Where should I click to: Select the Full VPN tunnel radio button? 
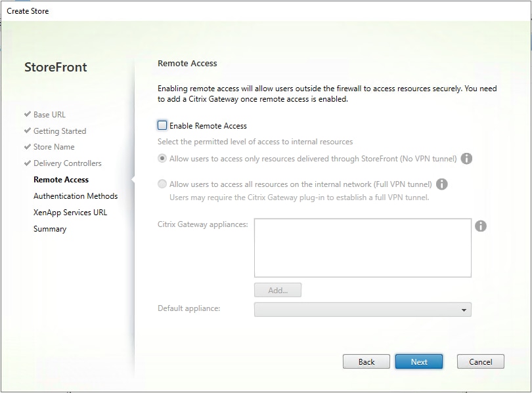(x=162, y=184)
